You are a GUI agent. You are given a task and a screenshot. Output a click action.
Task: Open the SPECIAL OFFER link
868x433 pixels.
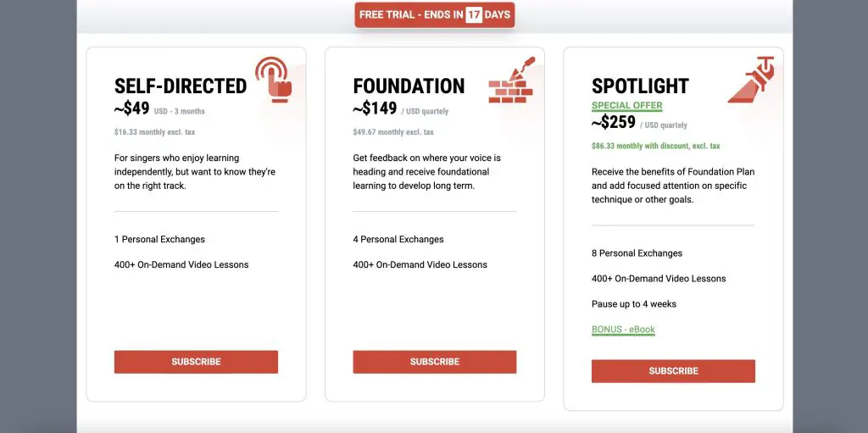(626, 106)
